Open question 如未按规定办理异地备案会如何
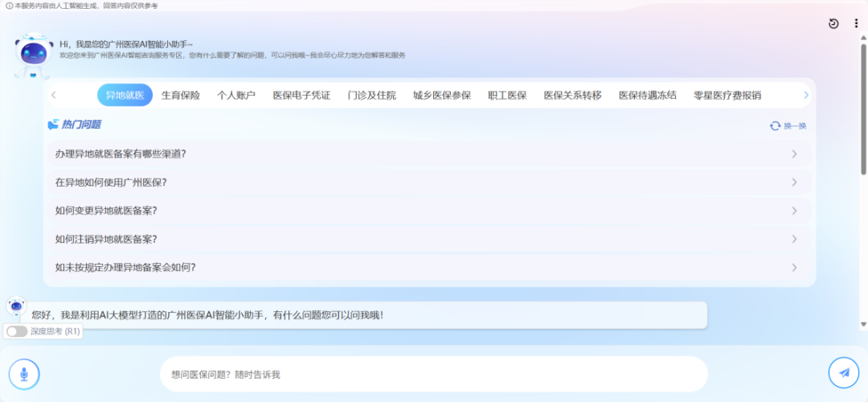 point(125,267)
